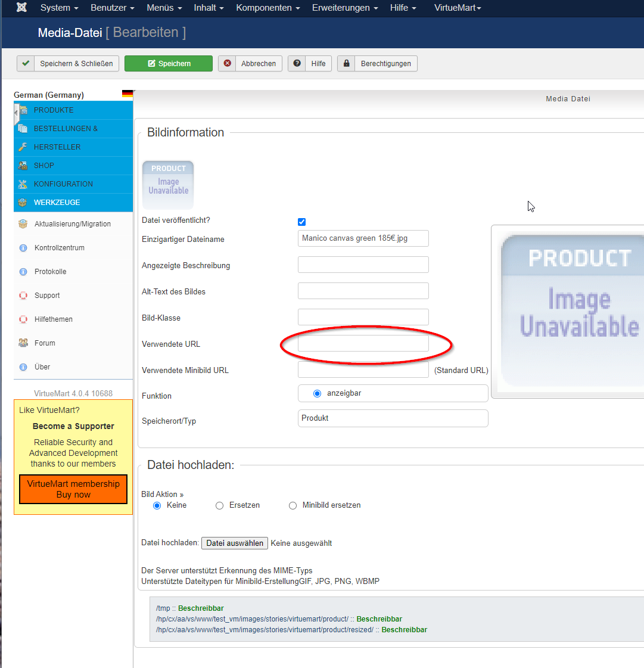The width and height of the screenshot is (644, 668).
Task: Click the Protokolle info icon
Action: point(23,272)
